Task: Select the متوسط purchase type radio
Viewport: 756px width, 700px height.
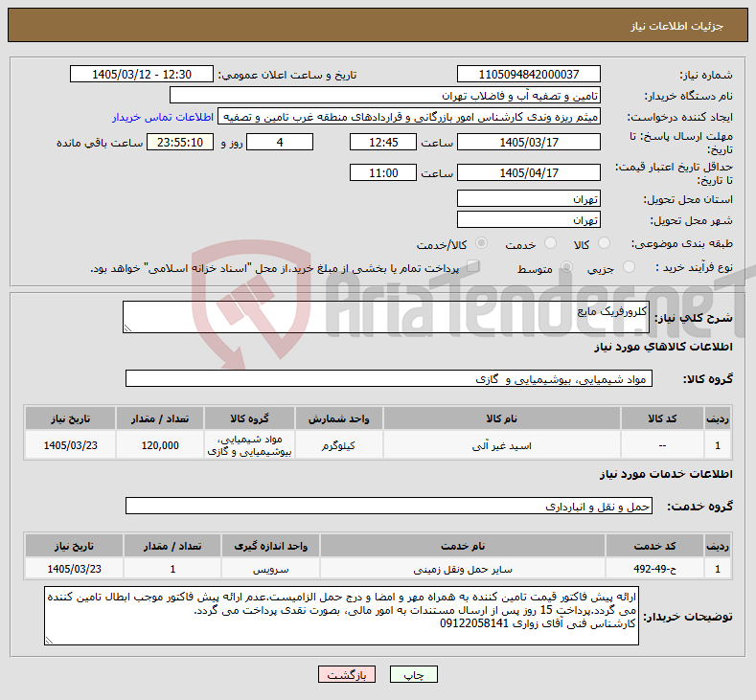Action: 566,267
